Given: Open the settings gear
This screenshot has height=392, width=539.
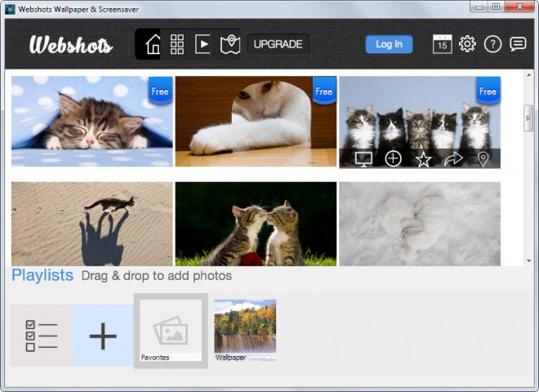Looking at the screenshot, I should [467, 44].
